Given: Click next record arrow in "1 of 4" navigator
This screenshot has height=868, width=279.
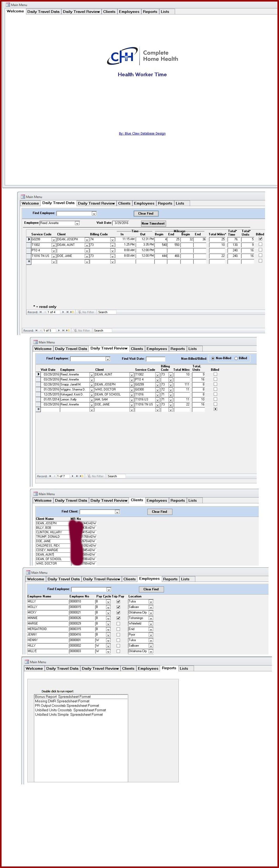Looking at the screenshot, I should pyautogui.click(x=63, y=312).
